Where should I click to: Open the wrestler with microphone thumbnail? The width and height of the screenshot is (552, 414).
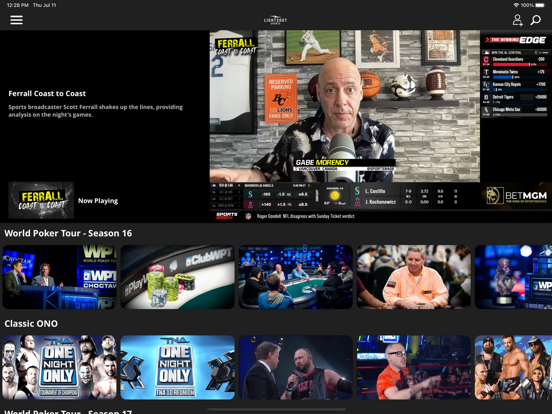(296, 367)
